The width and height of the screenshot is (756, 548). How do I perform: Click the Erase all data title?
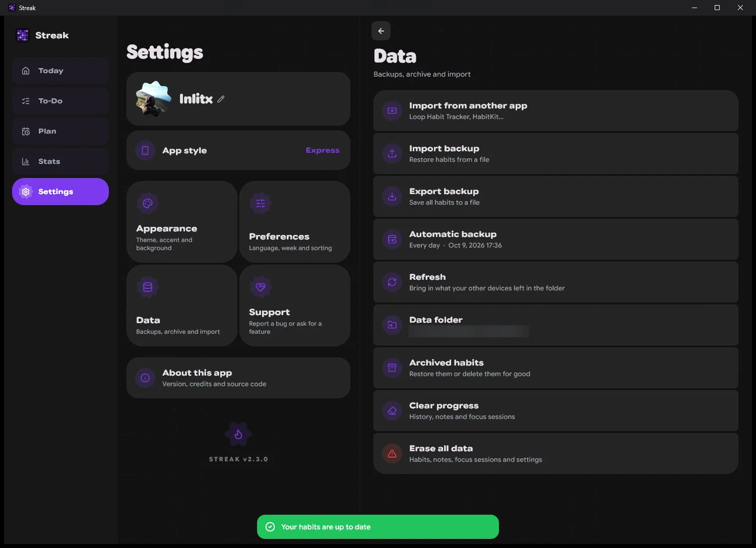(441, 448)
